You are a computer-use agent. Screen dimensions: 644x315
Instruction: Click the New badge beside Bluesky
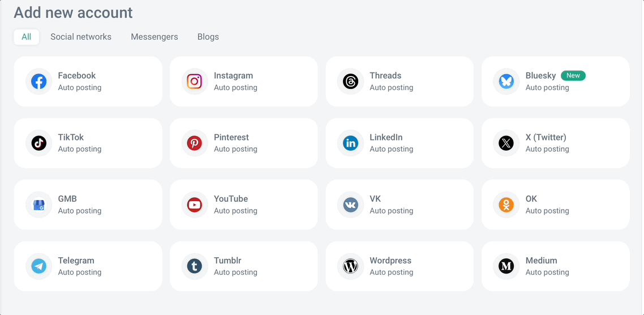[573, 75]
